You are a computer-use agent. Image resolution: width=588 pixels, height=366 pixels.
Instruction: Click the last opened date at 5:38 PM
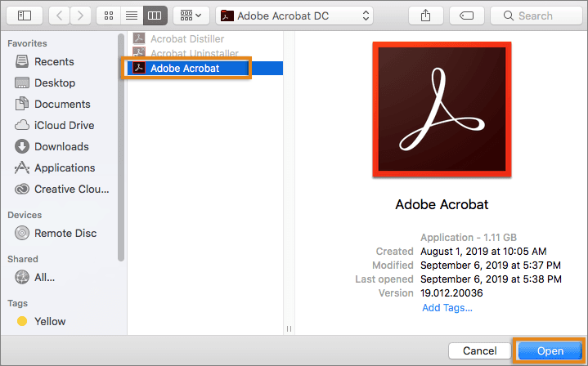pos(491,279)
